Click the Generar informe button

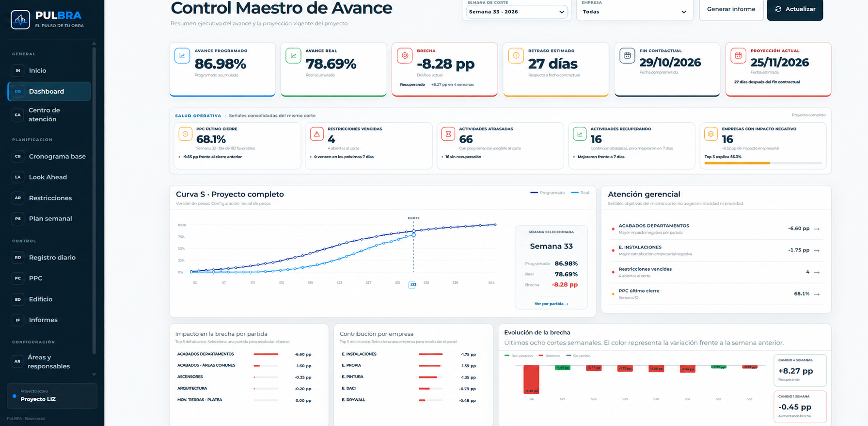click(731, 9)
